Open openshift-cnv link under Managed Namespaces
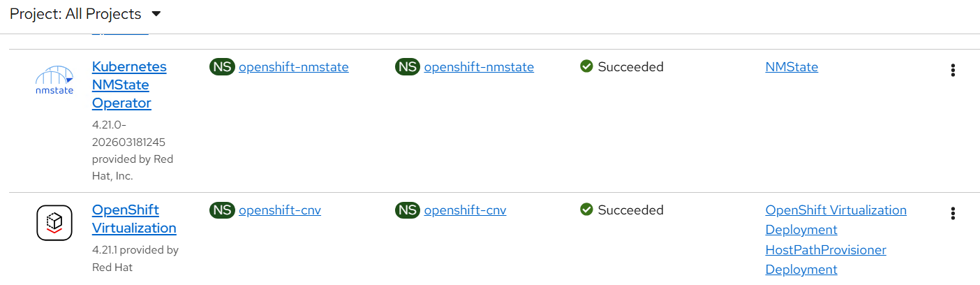The image size is (980, 285). click(465, 210)
